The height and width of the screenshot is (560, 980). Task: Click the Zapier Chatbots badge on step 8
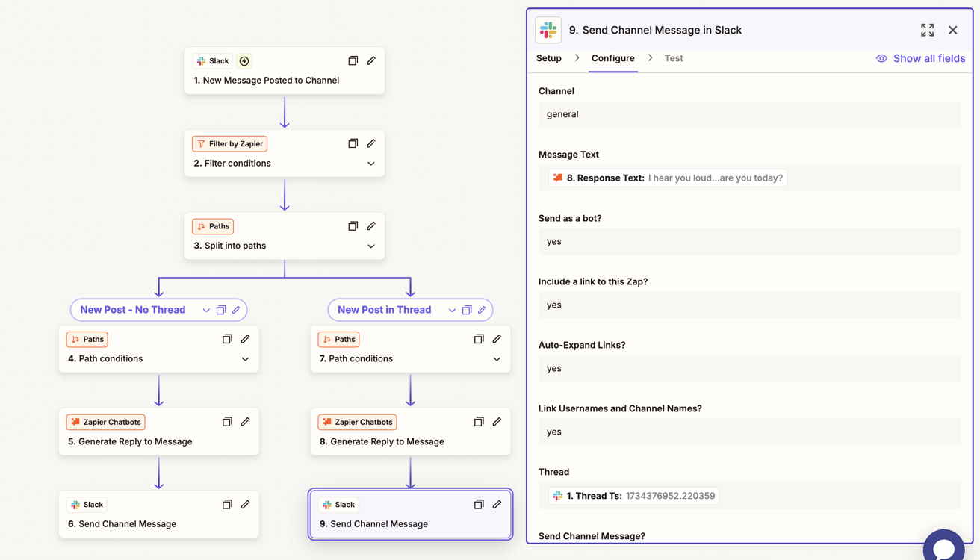357,422
